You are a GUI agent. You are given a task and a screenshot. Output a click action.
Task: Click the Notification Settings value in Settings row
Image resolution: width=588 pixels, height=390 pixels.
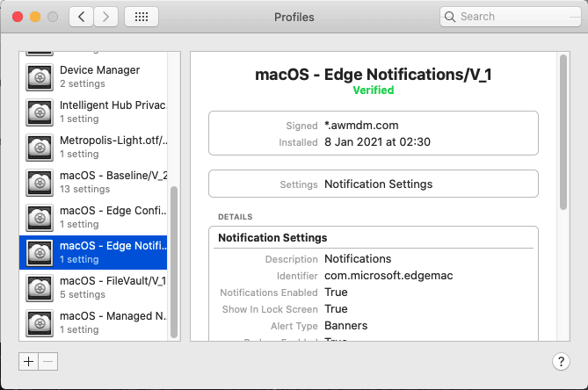click(x=378, y=184)
